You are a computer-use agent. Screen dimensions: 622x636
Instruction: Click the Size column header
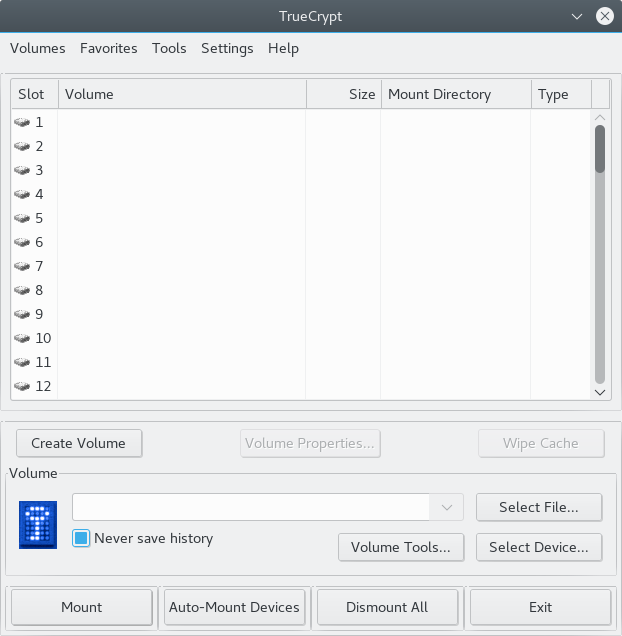pos(344,94)
